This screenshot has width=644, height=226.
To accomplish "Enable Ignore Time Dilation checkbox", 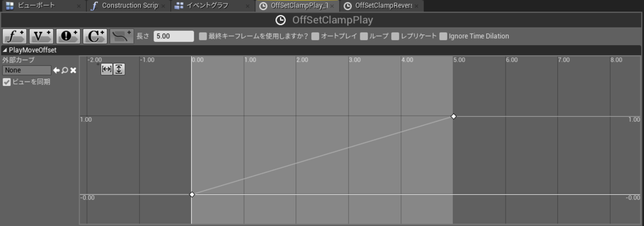I will pos(443,36).
